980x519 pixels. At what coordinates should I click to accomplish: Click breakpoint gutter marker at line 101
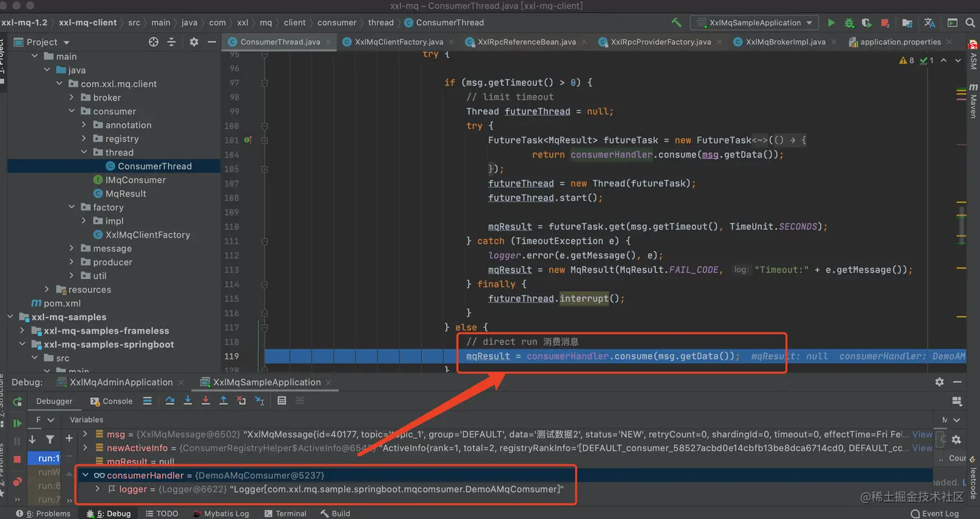248,140
